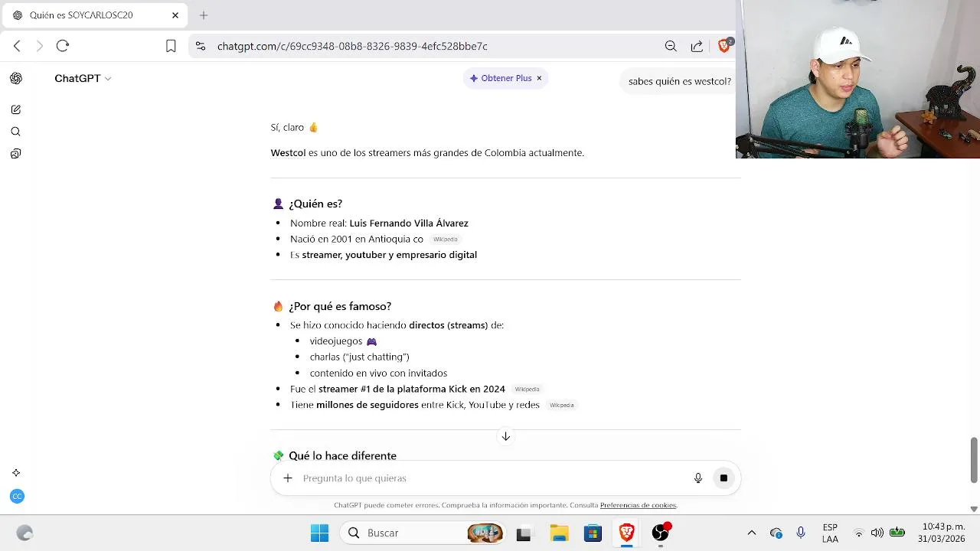Open Wikipedia source chip after Kick en 2024
The width and height of the screenshot is (980, 551).
[x=527, y=390]
